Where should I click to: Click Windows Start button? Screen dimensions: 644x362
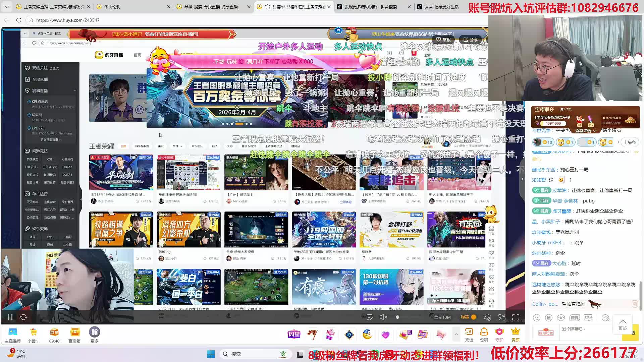tap(211, 354)
